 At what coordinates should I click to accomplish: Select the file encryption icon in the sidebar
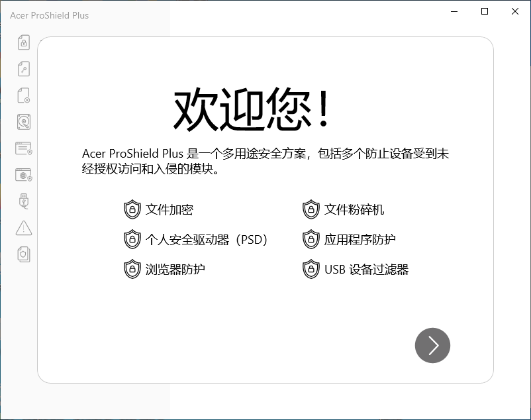point(23,42)
